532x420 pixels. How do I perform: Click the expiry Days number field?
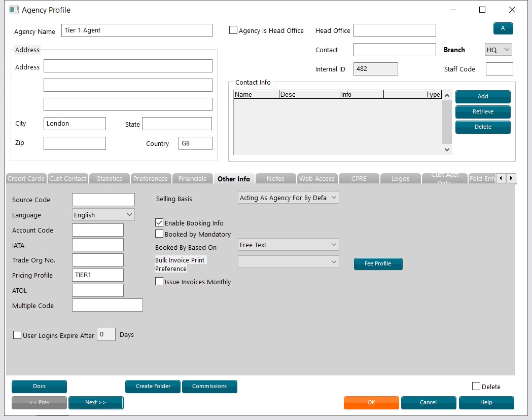106,334
